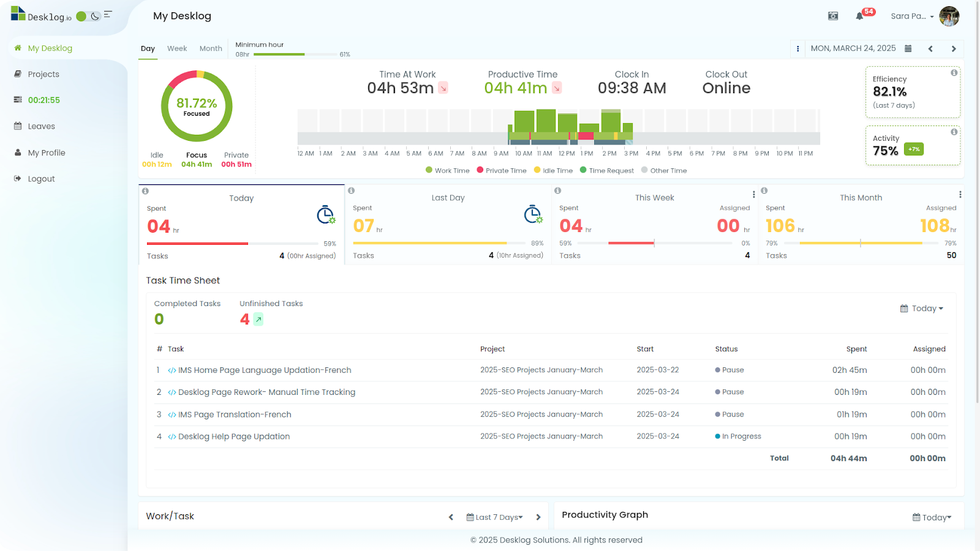
Task: Go to the next day arrow
Action: coord(954,49)
